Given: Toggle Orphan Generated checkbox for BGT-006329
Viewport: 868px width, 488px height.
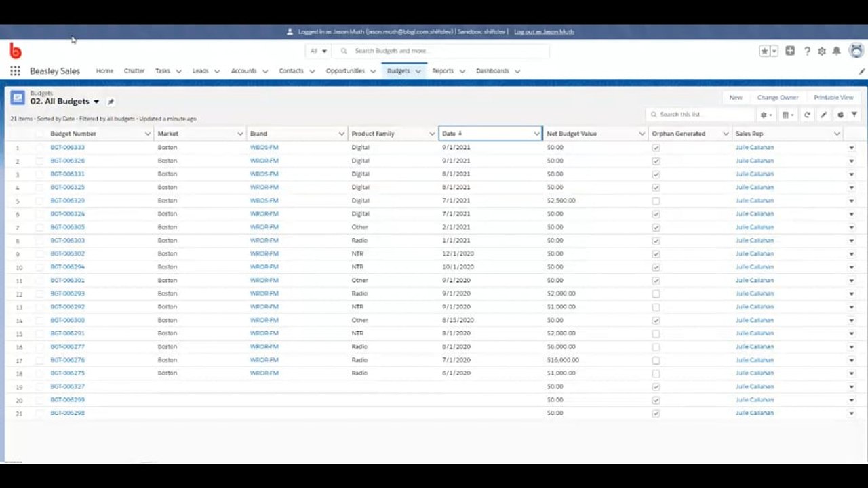Looking at the screenshot, I should [x=656, y=201].
